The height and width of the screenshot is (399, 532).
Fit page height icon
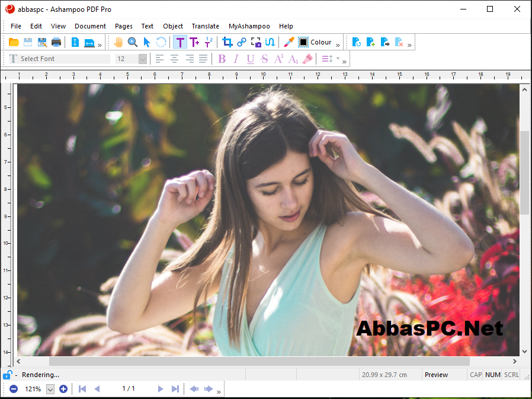point(75,42)
